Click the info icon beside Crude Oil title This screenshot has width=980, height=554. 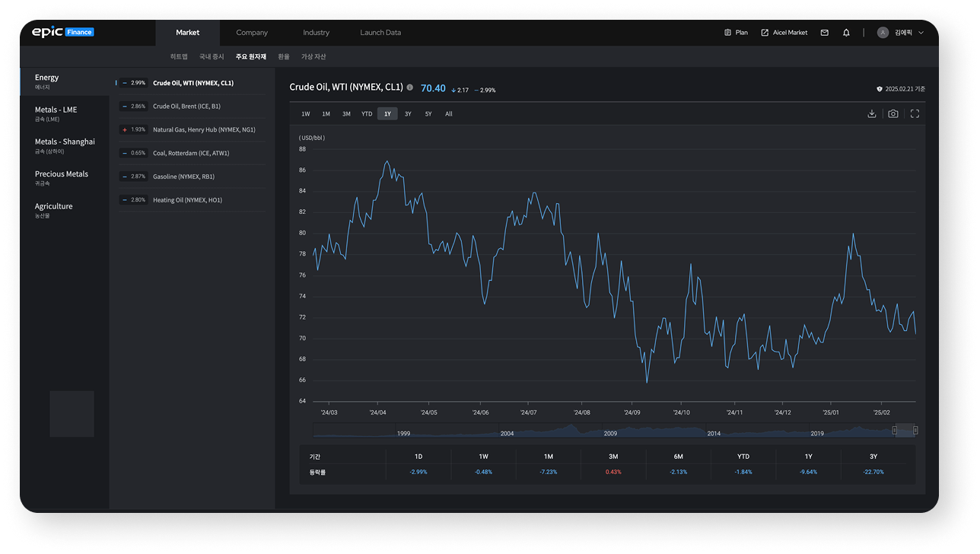pyautogui.click(x=410, y=88)
